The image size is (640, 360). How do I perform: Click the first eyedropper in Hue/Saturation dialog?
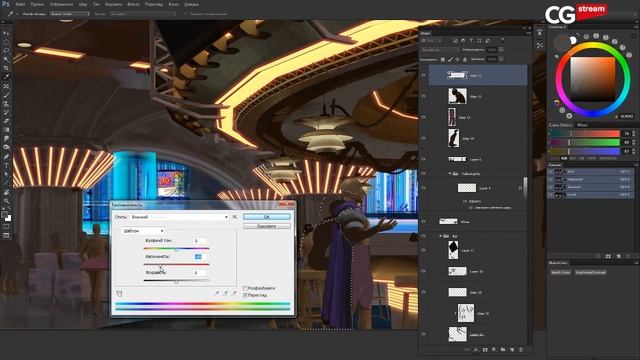(217, 293)
